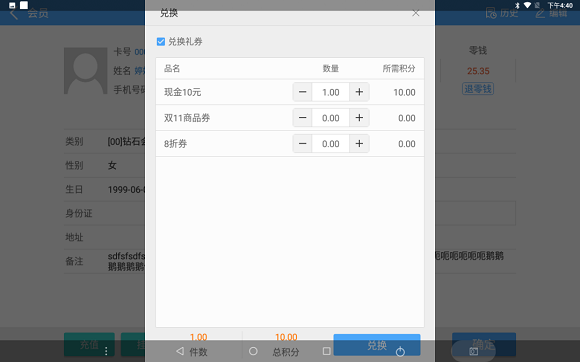This screenshot has height=362, width=580.
Task: Tap the Android home circle button
Action: tap(253, 351)
